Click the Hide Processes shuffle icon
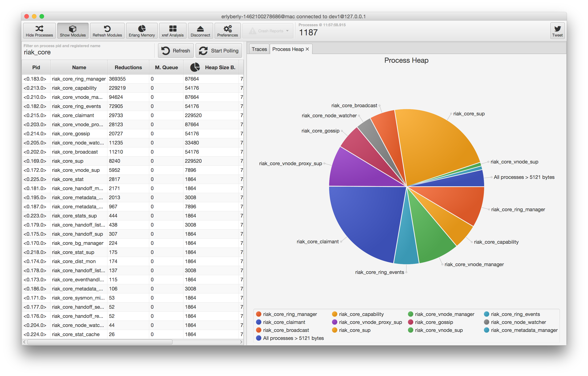 [x=39, y=29]
